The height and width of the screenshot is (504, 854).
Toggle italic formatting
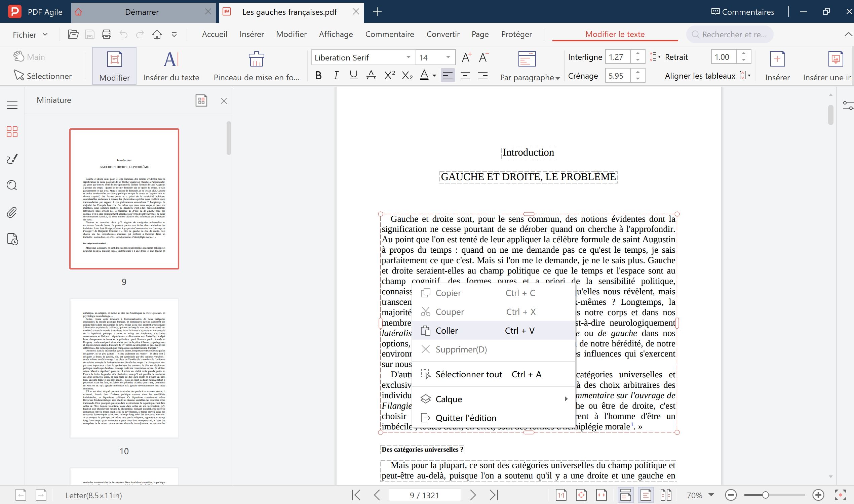click(336, 75)
